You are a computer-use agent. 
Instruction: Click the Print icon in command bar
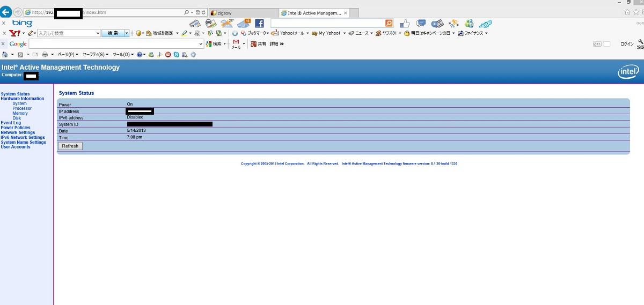45,54
